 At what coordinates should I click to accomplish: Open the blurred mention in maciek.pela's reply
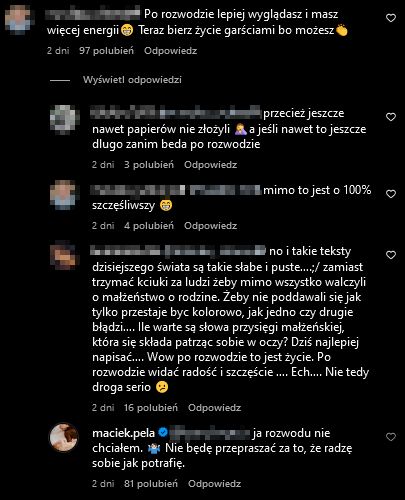210,433
